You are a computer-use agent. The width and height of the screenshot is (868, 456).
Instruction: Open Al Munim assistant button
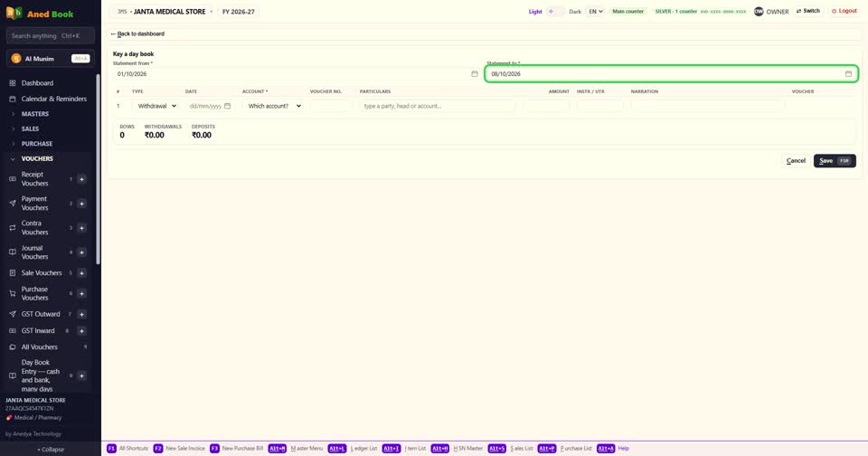tap(51, 59)
